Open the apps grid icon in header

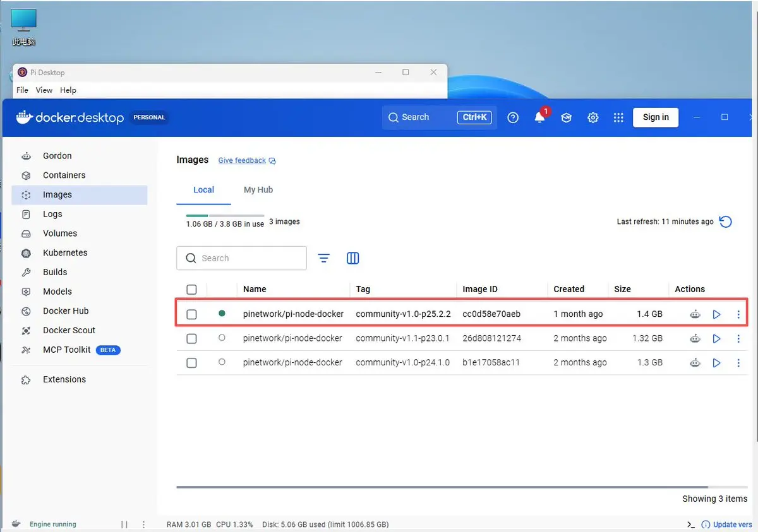618,117
